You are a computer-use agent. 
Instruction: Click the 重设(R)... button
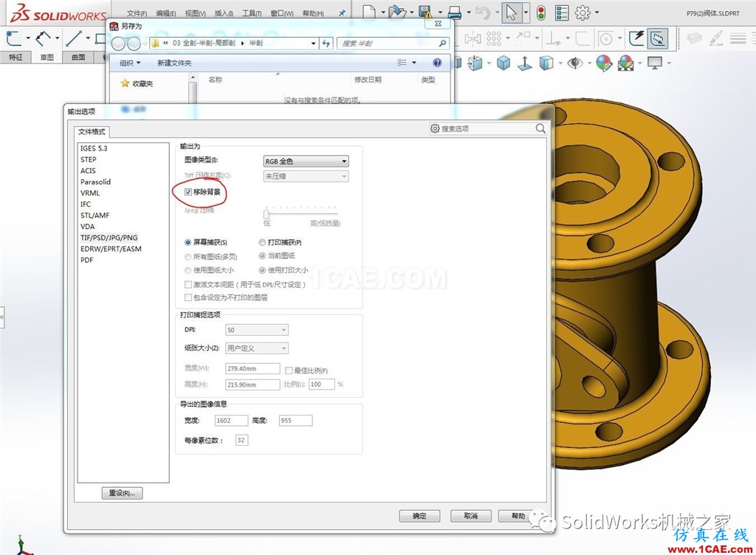coord(122,493)
